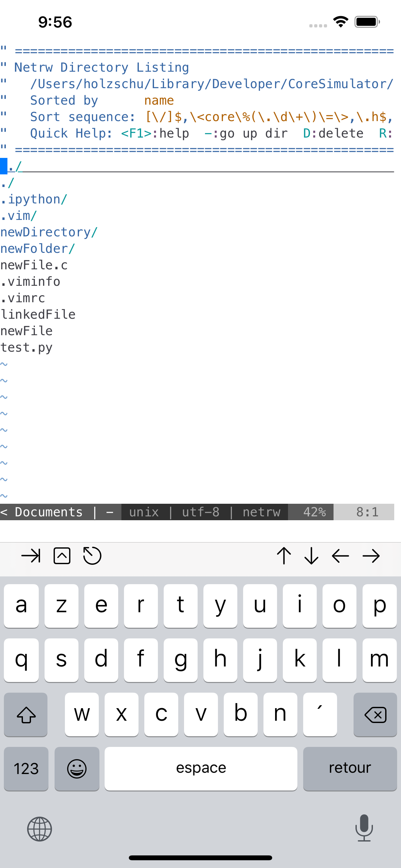The image size is (401, 868).
Task: Tap the right arrow key icon
Action: [371, 556]
